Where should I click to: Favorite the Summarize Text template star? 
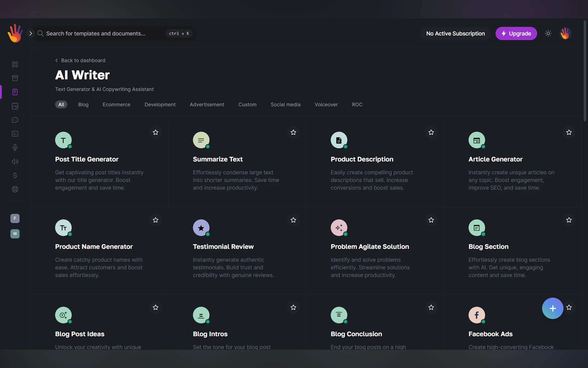coord(293,132)
